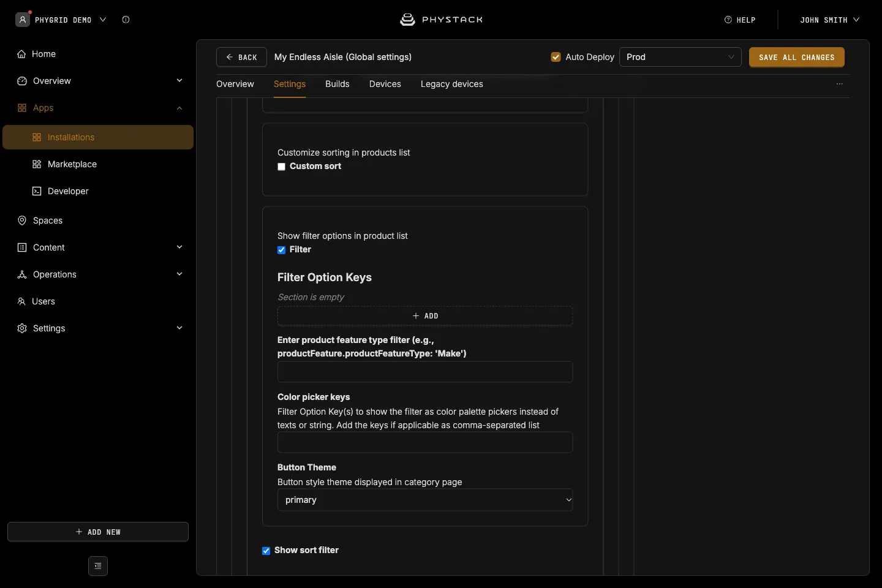Click the Developer terminal icon

[37, 191]
